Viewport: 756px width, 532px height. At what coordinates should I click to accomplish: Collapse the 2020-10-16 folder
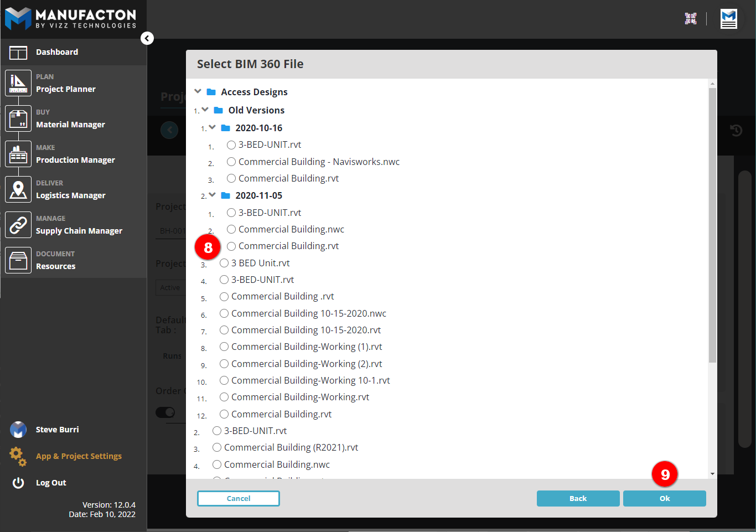(213, 127)
